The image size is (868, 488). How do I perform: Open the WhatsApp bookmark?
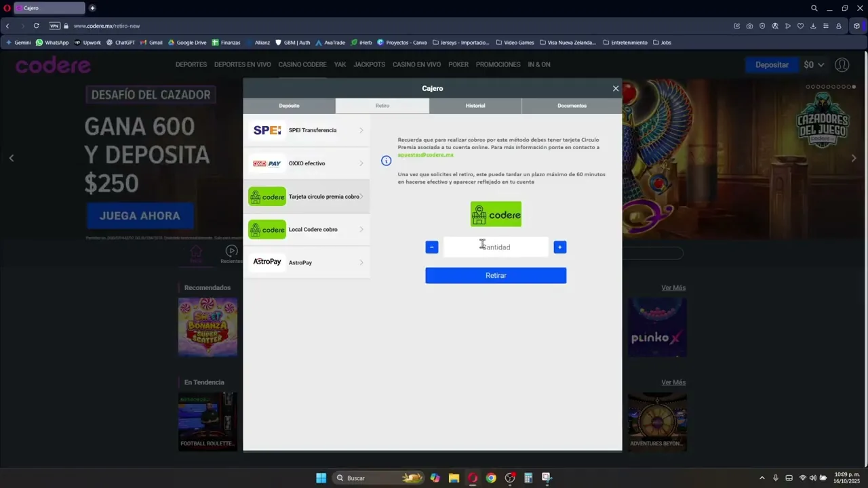pyautogui.click(x=52, y=42)
